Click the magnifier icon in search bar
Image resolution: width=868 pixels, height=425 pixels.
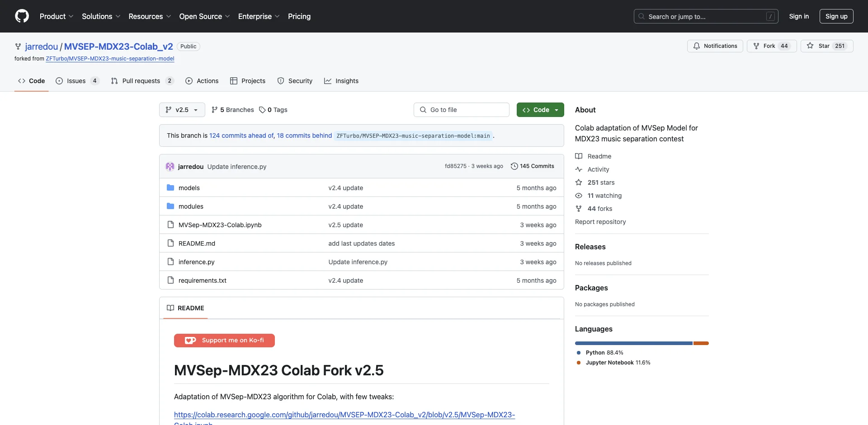coord(642,16)
